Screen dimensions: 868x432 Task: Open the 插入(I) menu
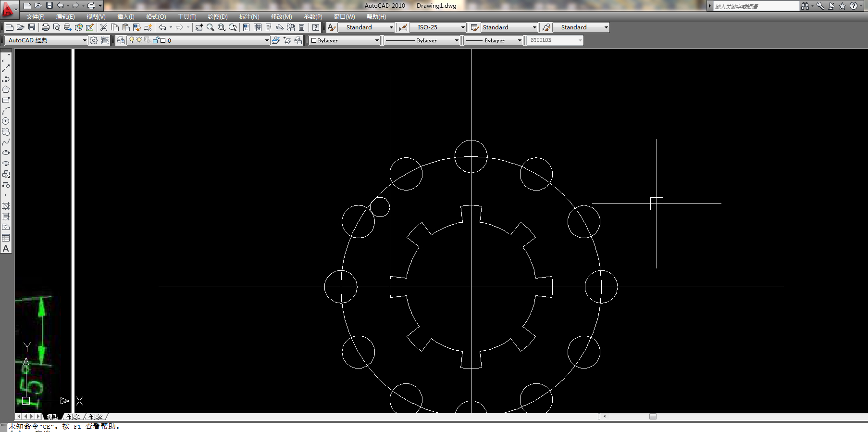pyautogui.click(x=125, y=17)
